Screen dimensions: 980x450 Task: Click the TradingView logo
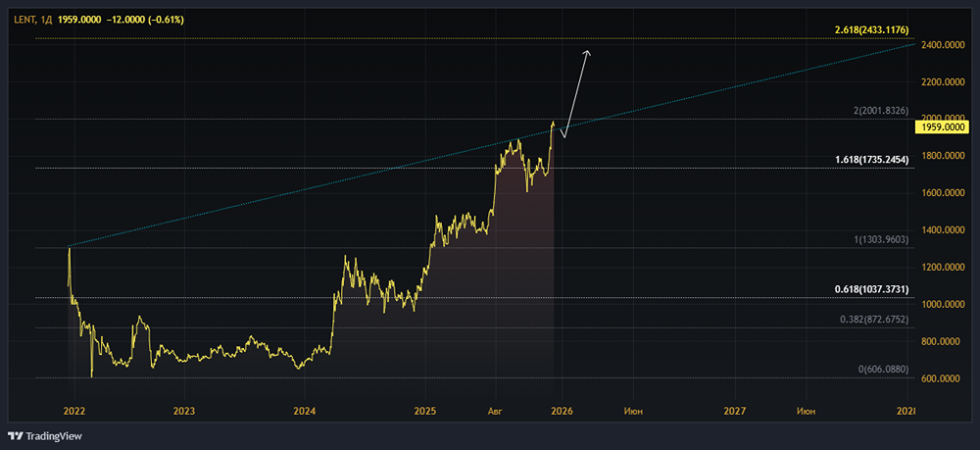point(45,435)
